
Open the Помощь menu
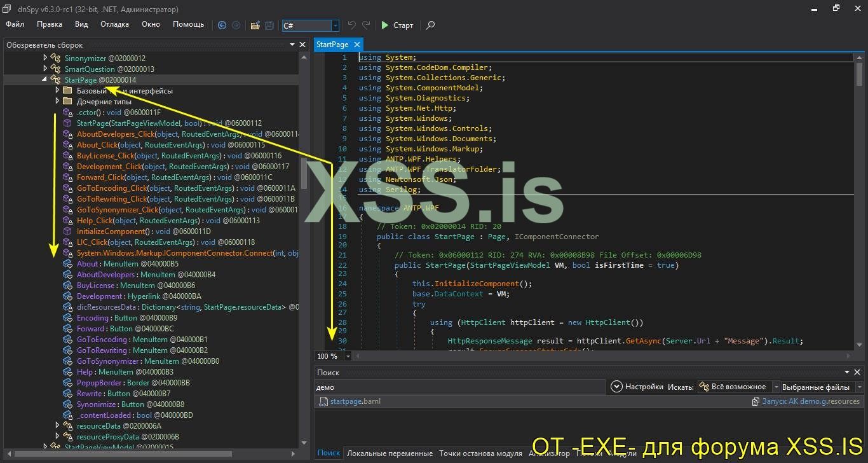click(189, 24)
